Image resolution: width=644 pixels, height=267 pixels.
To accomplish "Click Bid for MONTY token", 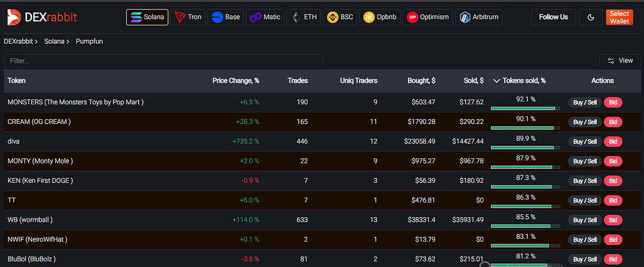I will [x=613, y=161].
